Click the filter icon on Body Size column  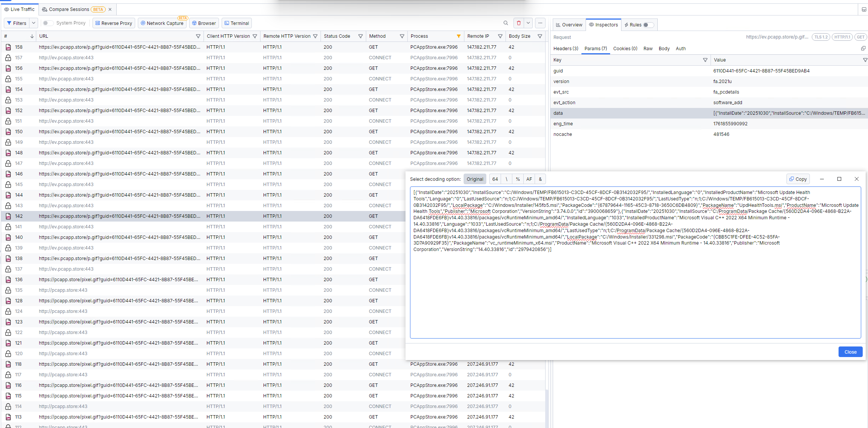(x=540, y=36)
